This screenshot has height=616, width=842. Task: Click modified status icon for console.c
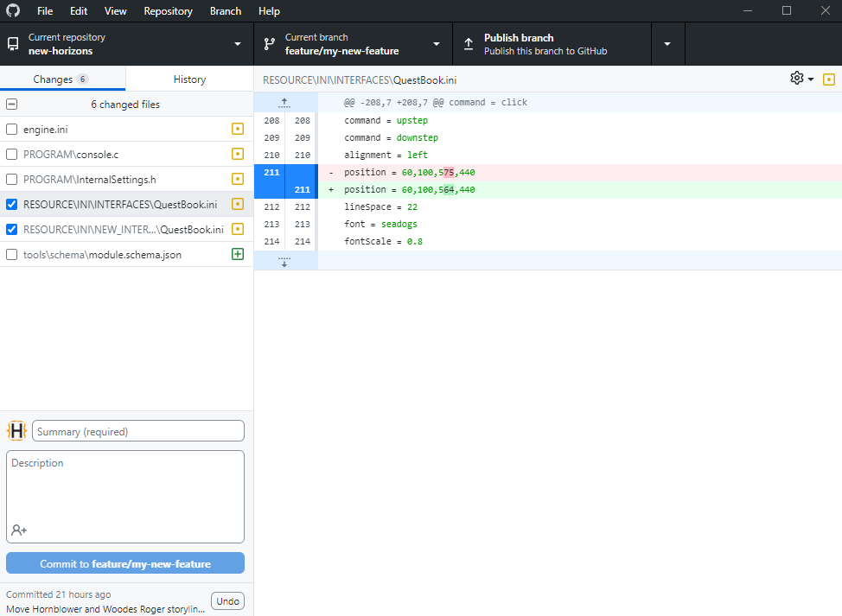(x=238, y=154)
